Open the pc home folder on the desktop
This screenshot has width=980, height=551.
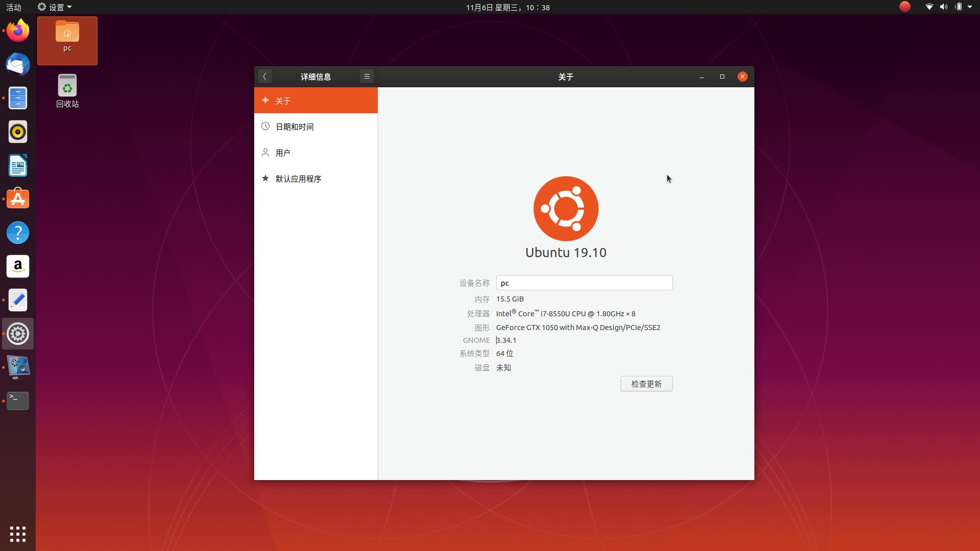pyautogui.click(x=67, y=40)
